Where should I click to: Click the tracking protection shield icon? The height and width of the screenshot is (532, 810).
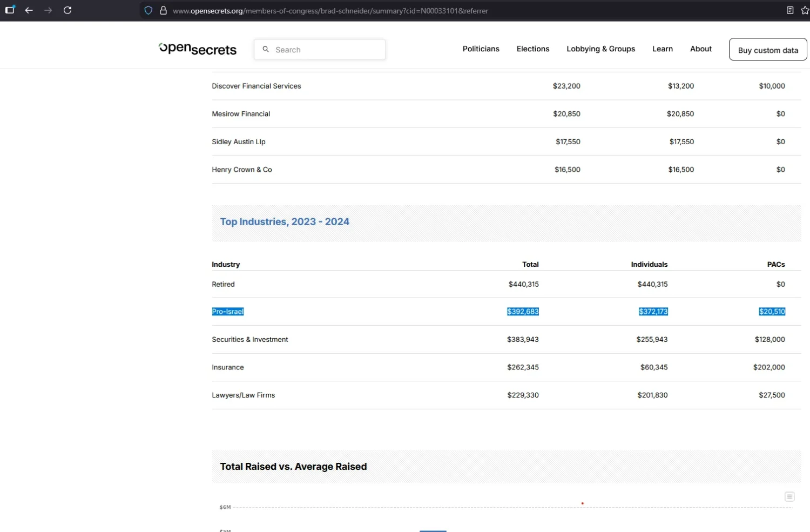(x=148, y=10)
